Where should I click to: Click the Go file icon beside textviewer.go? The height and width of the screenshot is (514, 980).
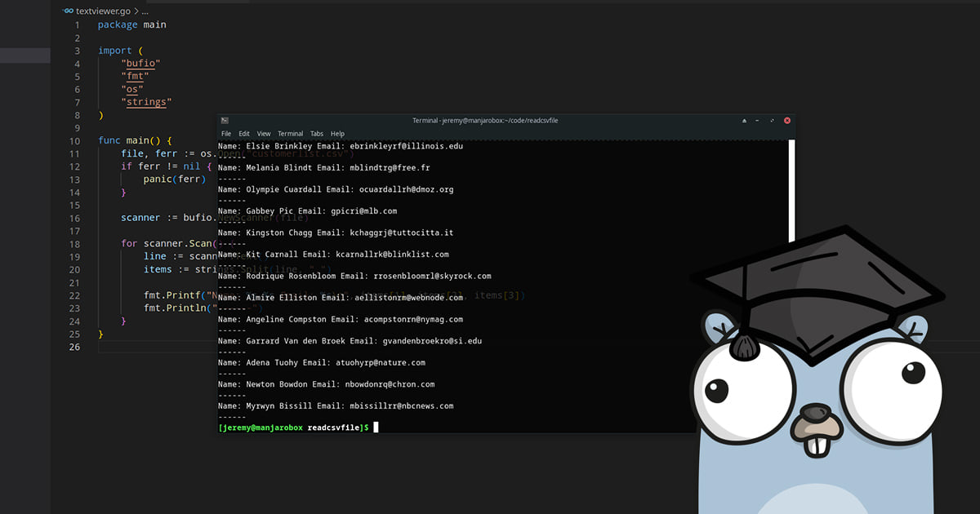[68, 11]
